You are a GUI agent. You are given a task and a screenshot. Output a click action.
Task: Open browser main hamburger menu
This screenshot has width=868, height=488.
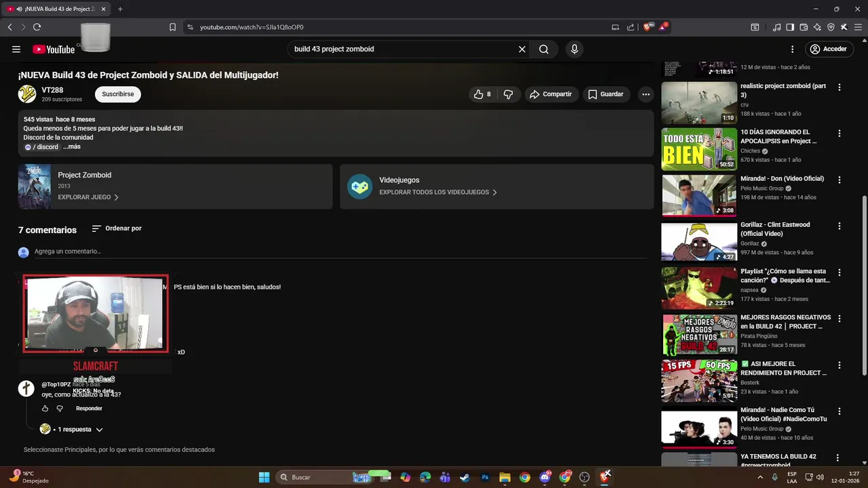click(858, 27)
